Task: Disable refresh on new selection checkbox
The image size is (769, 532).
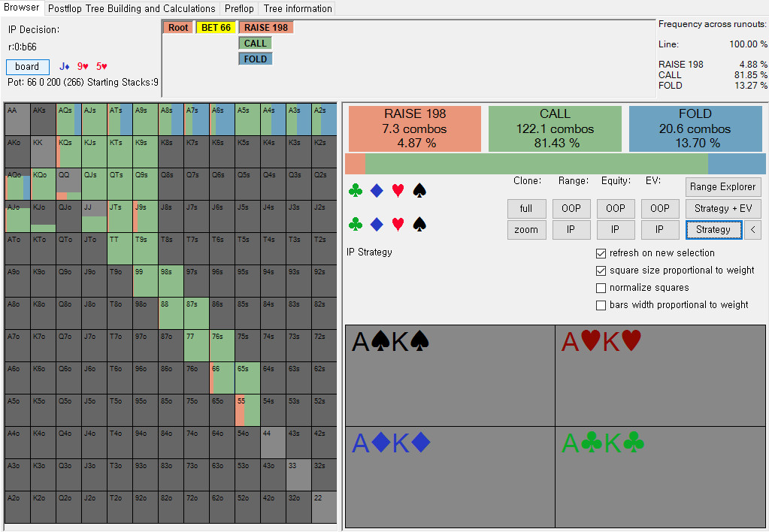Action: pyautogui.click(x=601, y=253)
